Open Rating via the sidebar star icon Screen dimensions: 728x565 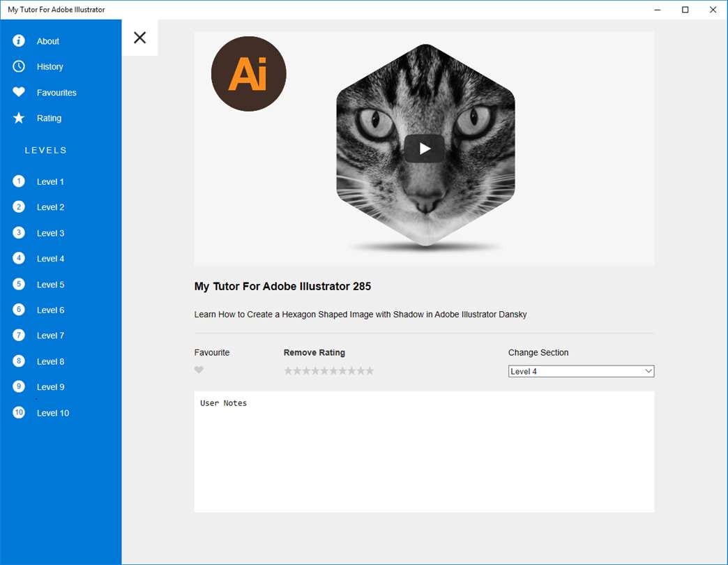coord(19,118)
